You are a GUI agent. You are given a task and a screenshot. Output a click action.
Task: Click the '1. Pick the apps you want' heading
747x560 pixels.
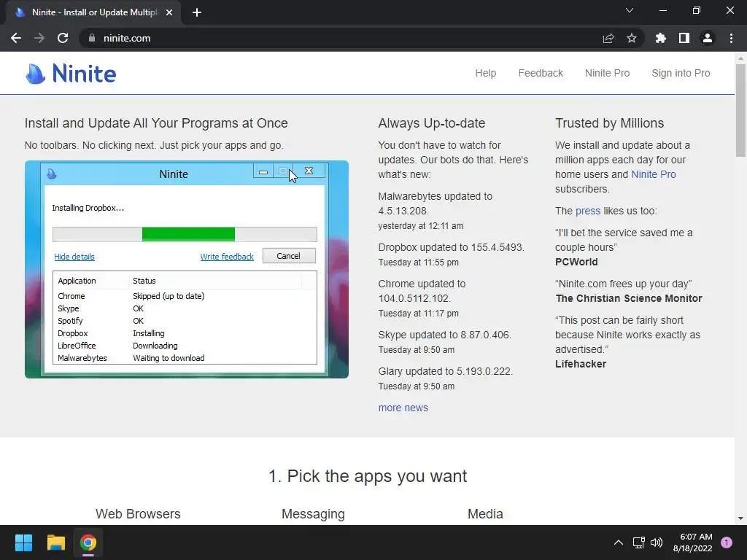click(x=368, y=476)
